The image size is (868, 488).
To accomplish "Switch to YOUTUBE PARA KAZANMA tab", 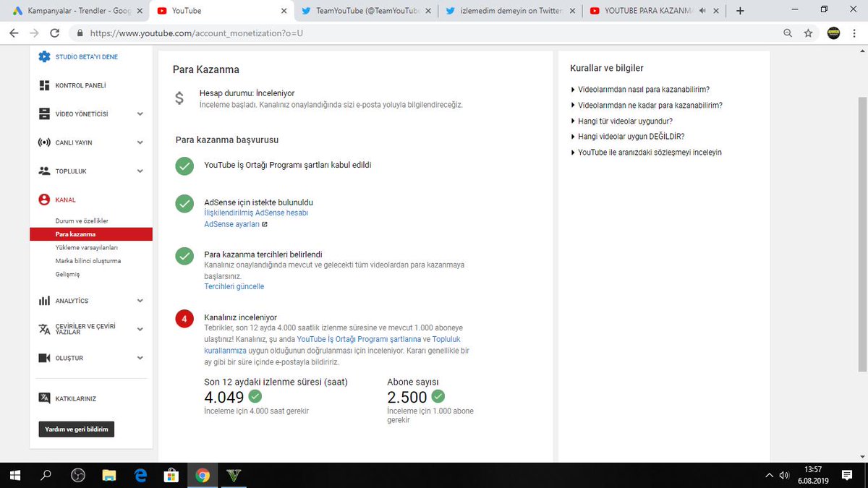I will pyautogui.click(x=655, y=11).
